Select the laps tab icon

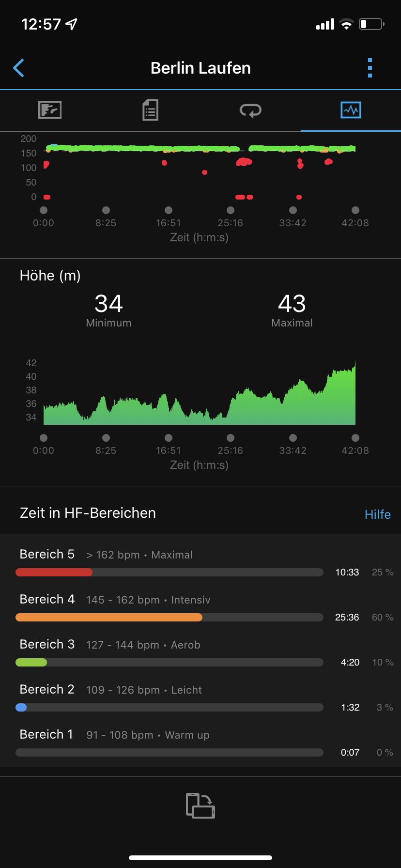click(x=250, y=110)
